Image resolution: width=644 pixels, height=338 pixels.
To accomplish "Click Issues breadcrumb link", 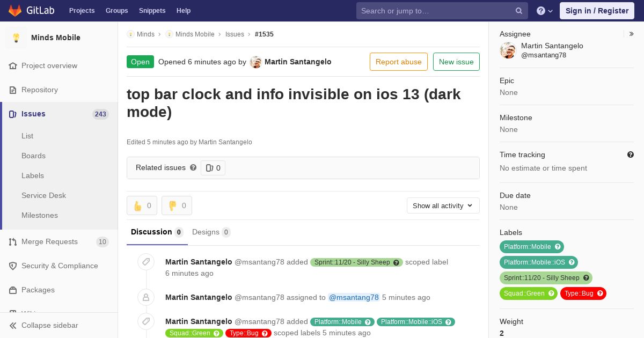I will tap(235, 34).
